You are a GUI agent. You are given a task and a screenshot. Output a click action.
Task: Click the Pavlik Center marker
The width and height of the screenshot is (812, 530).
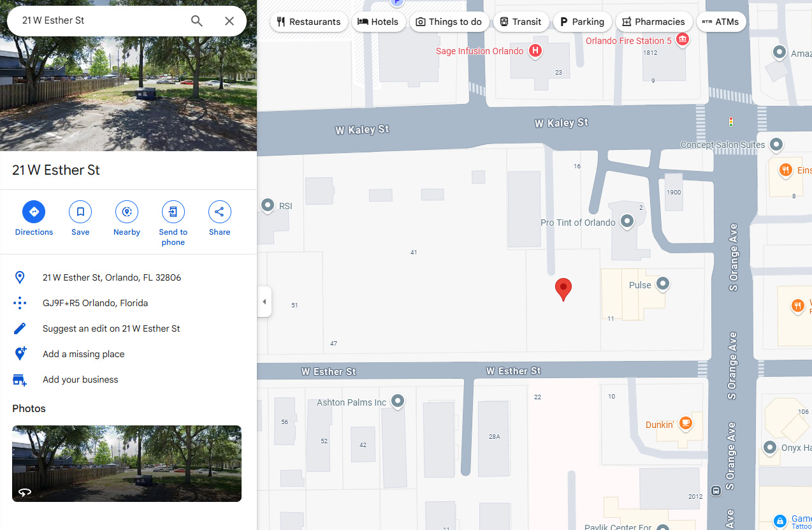click(663, 527)
